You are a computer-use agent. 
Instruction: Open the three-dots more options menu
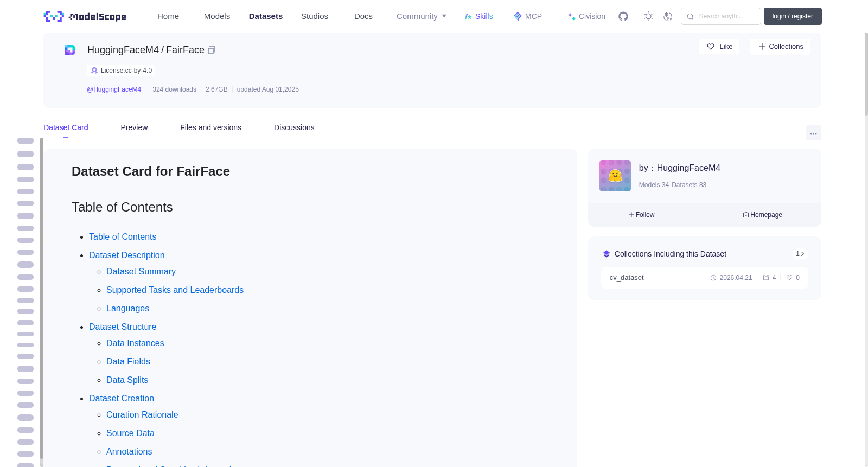click(814, 133)
